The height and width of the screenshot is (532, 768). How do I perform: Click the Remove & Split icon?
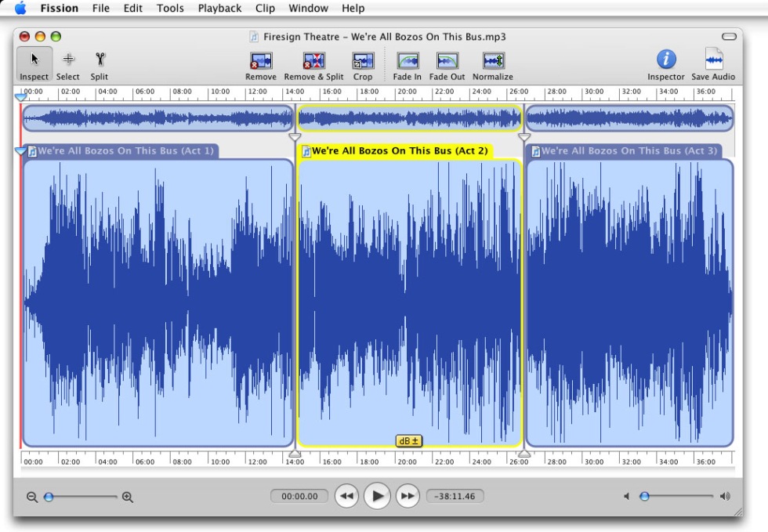tap(313, 61)
